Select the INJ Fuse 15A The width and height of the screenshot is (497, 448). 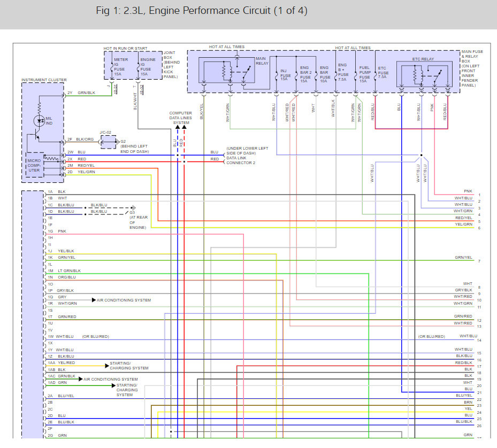coord(285,75)
